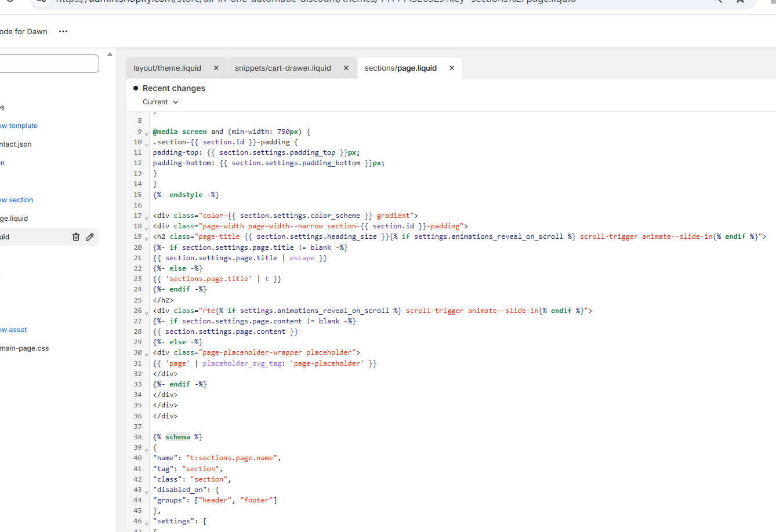Rename the selected file with pencil icon

(90, 237)
